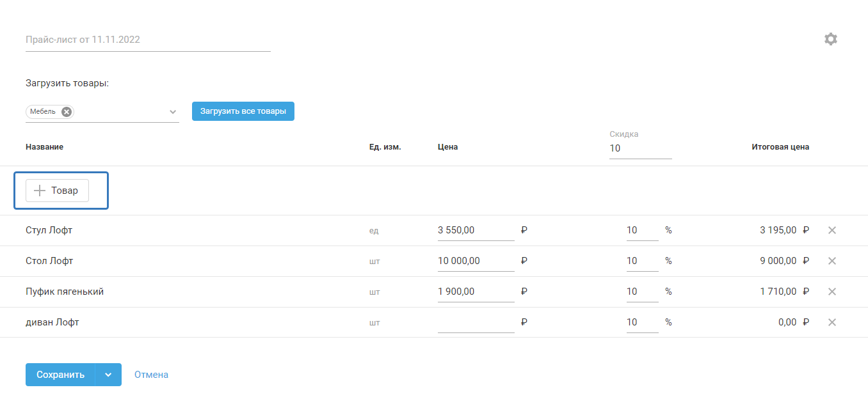Remove the диван Лофт row
Image resolution: width=868 pixels, height=406 pixels.
pos(832,322)
